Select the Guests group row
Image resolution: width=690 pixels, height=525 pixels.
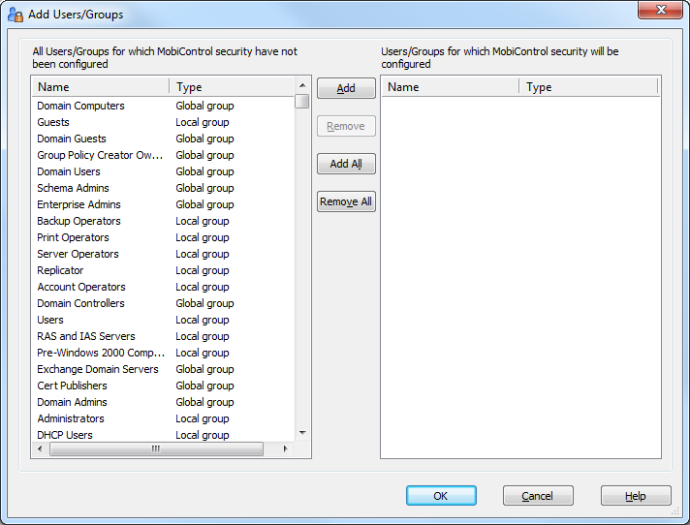(163, 122)
